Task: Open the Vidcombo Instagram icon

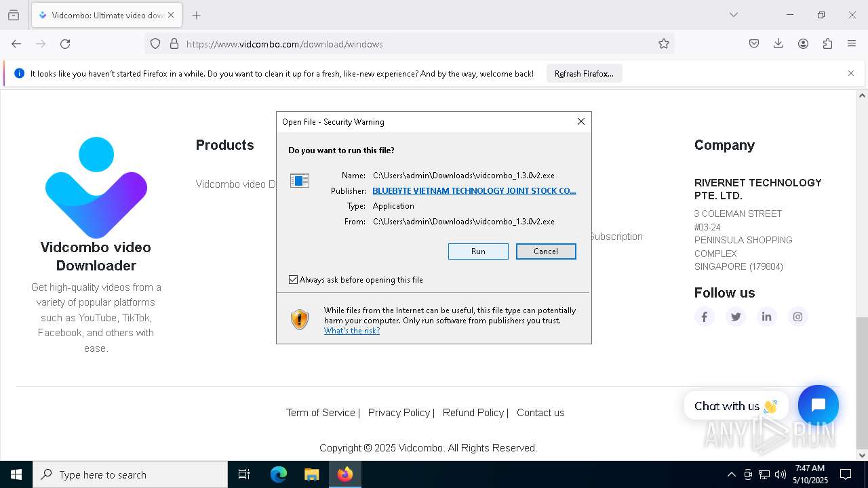Action: coord(798,317)
